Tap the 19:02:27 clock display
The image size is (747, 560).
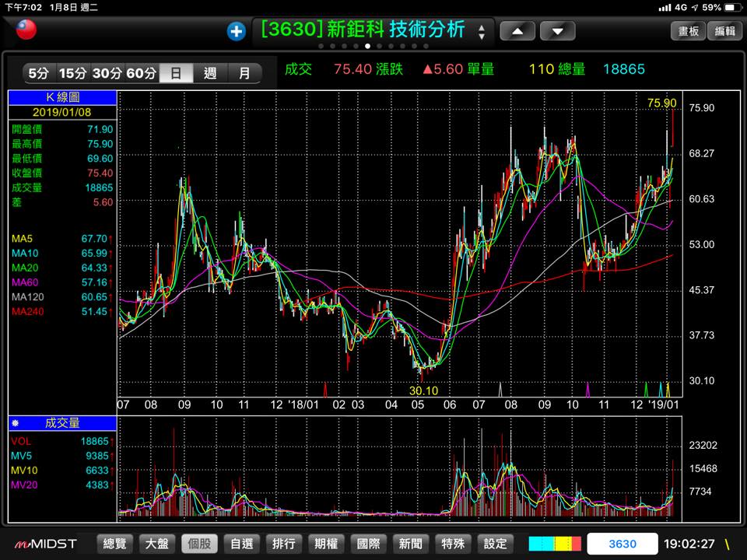(x=689, y=544)
